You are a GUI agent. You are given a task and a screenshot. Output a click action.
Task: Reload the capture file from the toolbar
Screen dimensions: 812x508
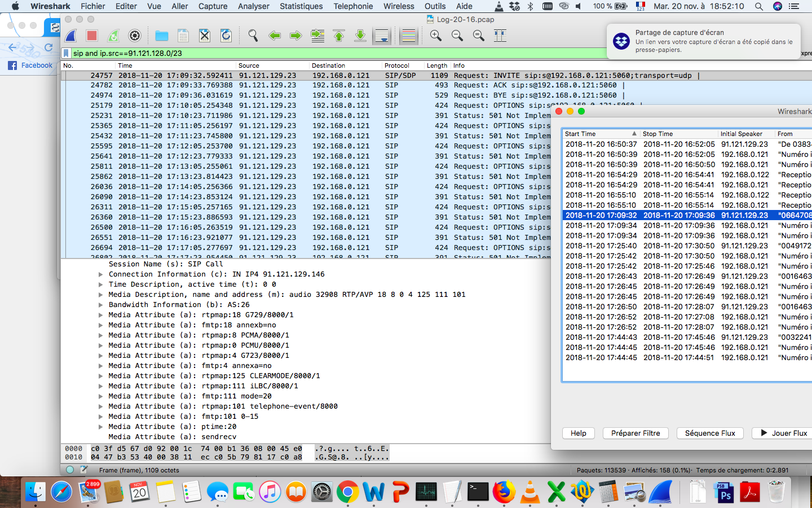tap(226, 36)
